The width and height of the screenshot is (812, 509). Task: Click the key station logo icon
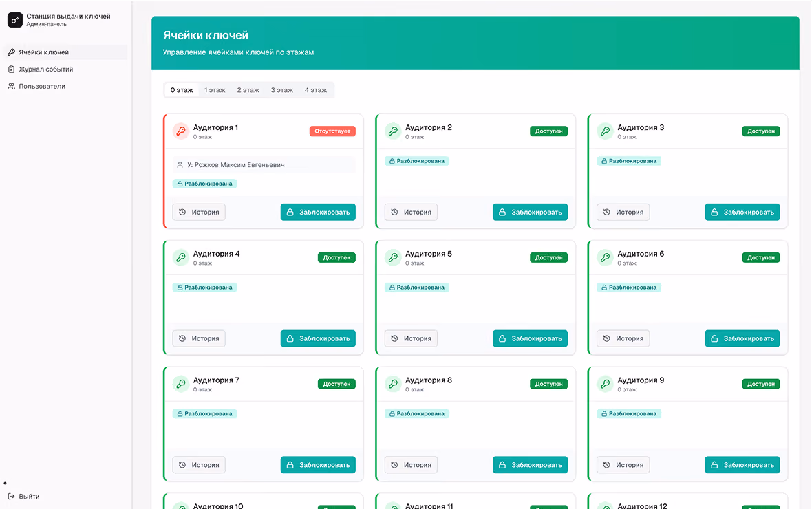(x=15, y=20)
